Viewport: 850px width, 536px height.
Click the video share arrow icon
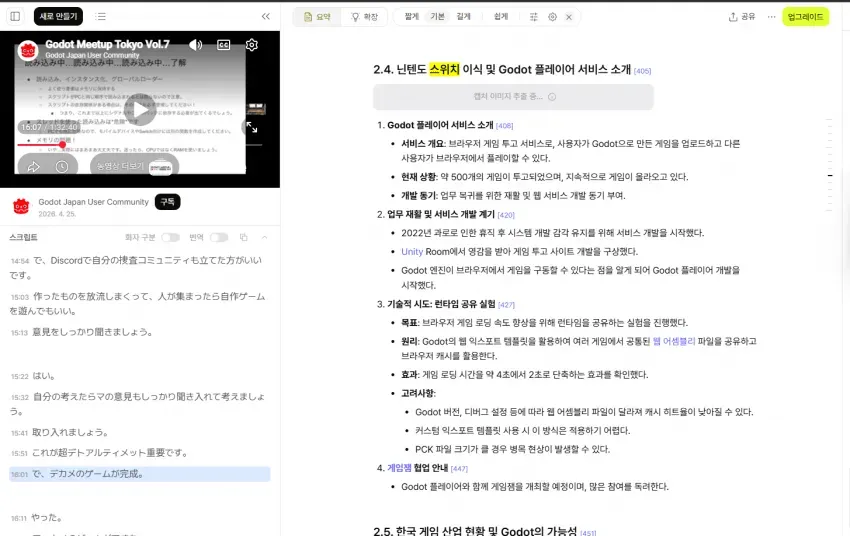(34, 166)
